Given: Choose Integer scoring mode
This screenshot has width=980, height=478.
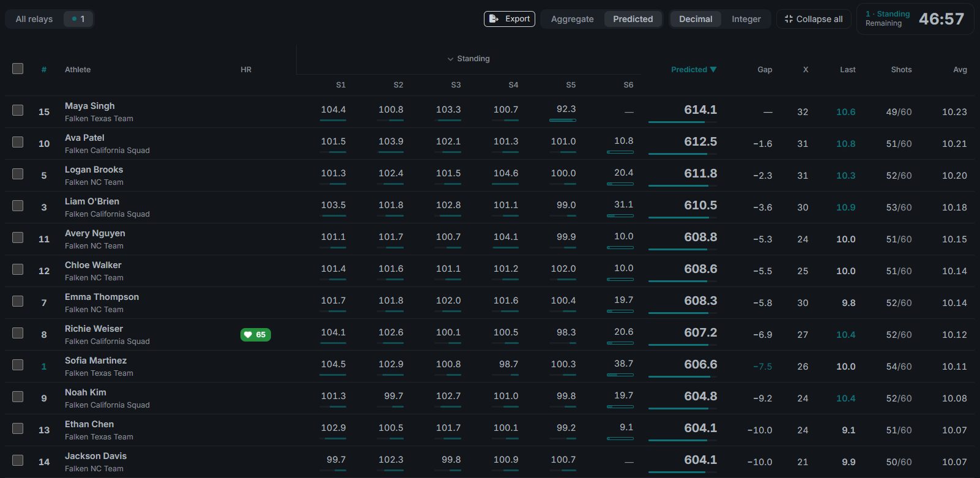Looking at the screenshot, I should pos(746,19).
